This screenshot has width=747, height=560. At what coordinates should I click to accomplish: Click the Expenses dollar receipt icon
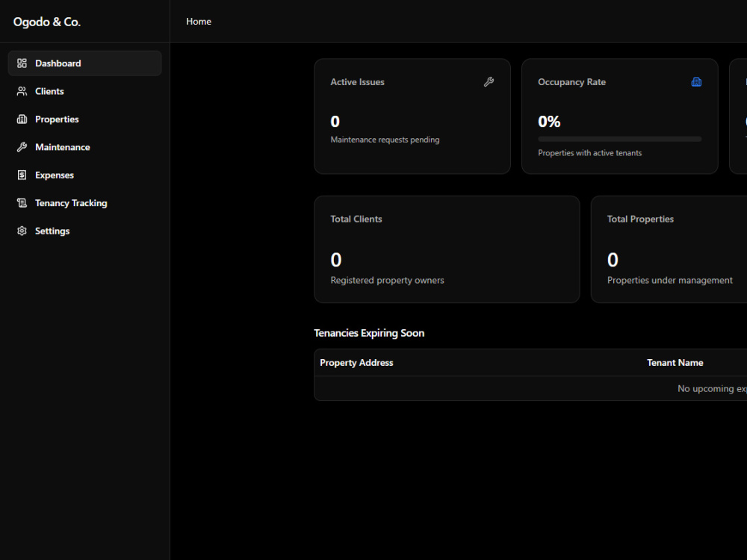pos(22,175)
